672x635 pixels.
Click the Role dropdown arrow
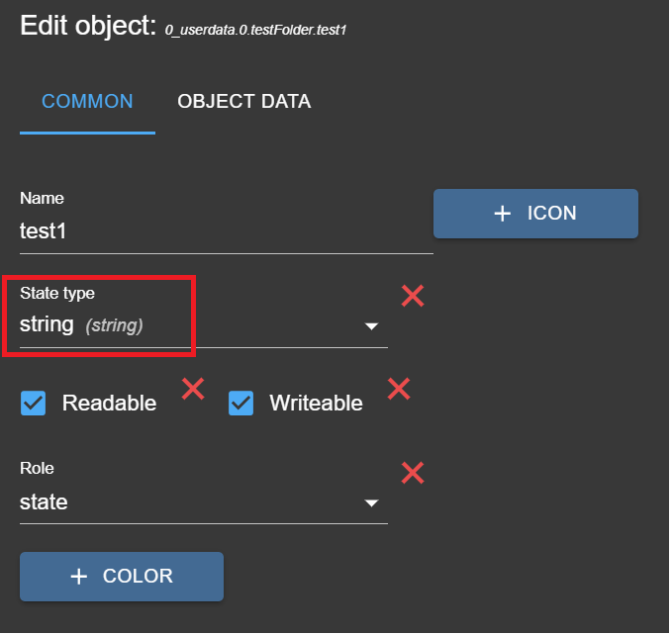pos(371,503)
